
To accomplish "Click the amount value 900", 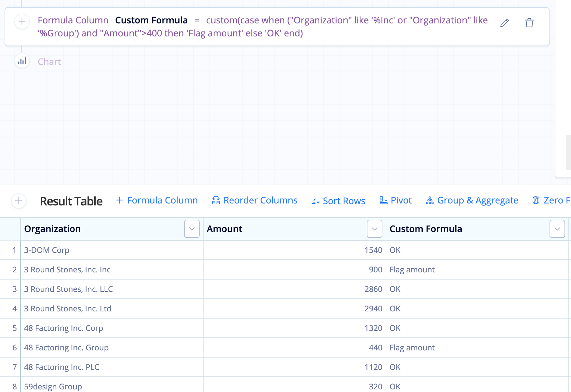I will (x=376, y=269).
